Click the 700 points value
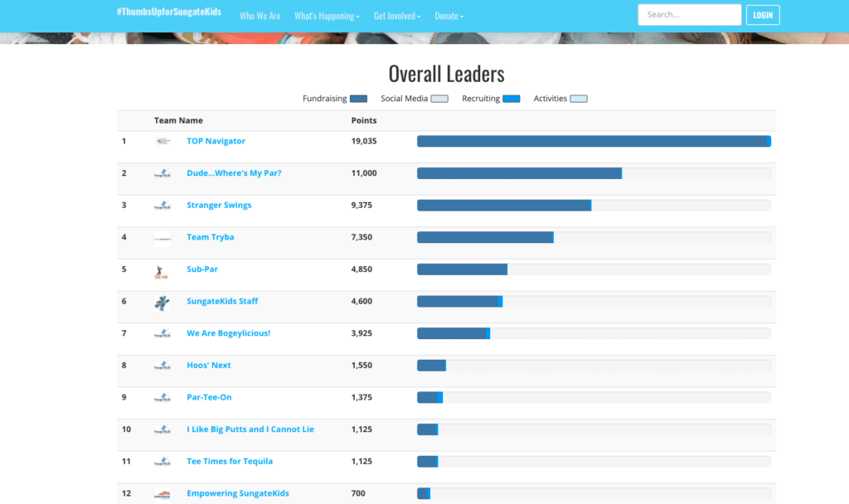 (358, 492)
